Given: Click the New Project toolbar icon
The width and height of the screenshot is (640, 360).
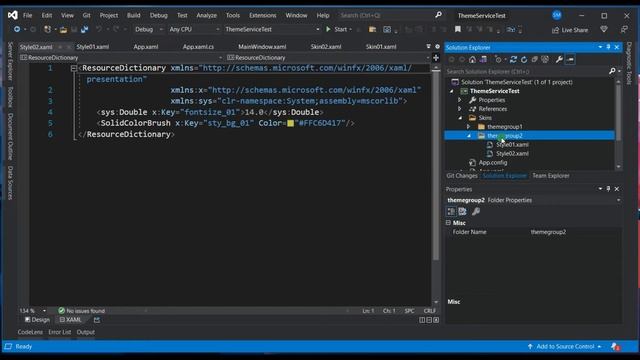Looking at the screenshot, I should pos(47,29).
